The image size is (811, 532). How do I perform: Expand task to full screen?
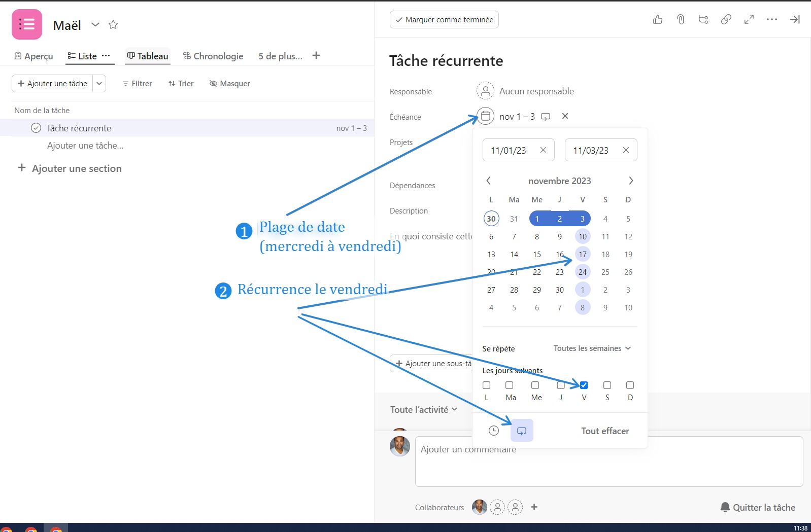pyautogui.click(x=749, y=19)
